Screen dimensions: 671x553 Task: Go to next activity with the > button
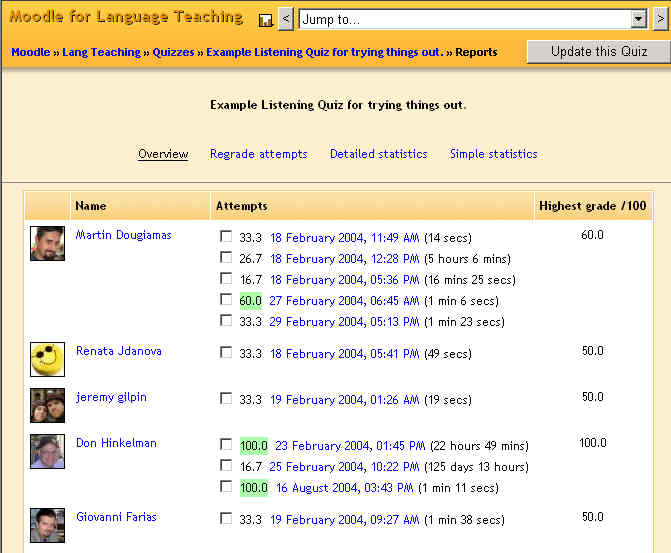coord(661,19)
